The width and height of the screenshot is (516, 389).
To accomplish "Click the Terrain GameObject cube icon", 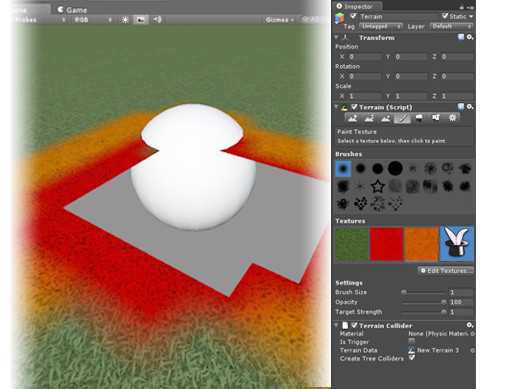I will click(x=340, y=18).
